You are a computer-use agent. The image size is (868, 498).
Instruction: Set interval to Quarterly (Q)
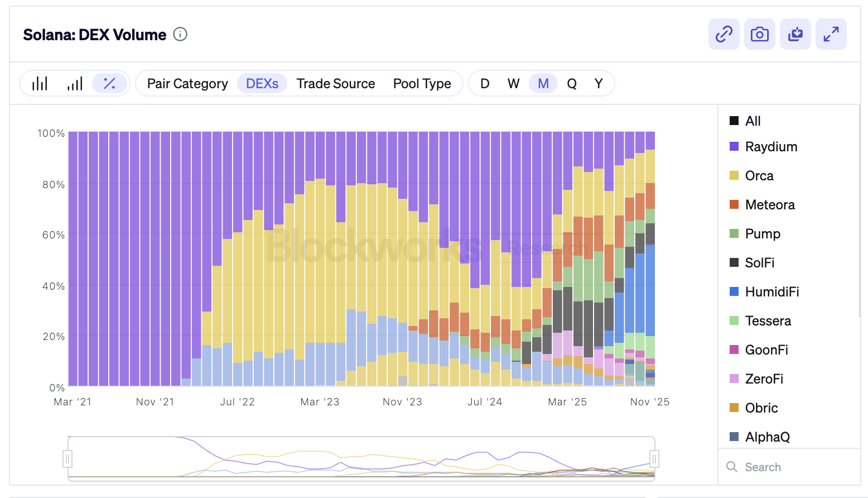[x=571, y=84]
